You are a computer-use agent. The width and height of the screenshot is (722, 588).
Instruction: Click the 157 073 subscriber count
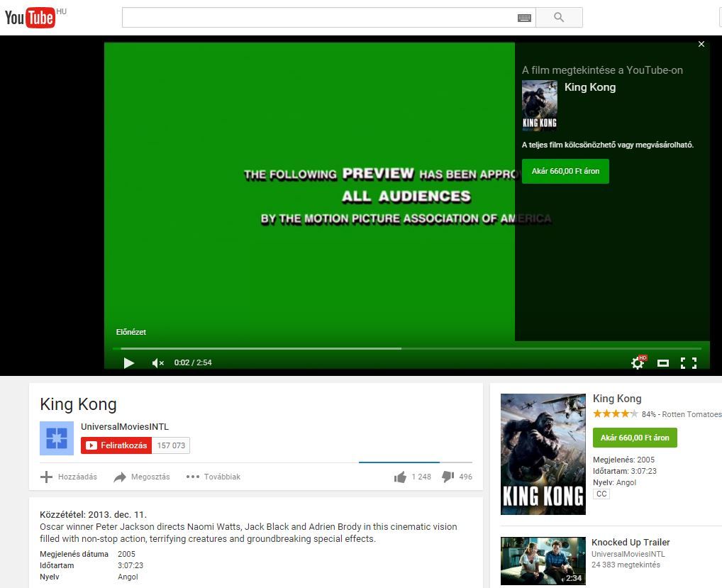(171, 445)
